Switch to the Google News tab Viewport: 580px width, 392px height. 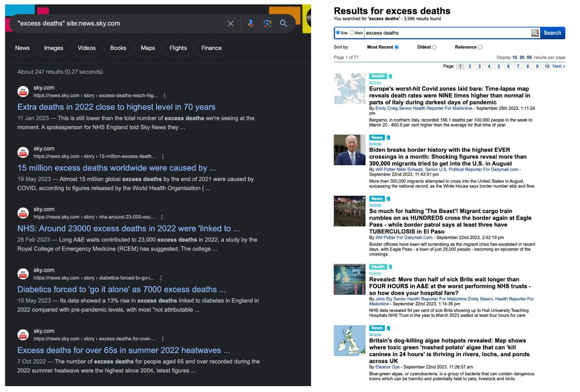(22, 48)
